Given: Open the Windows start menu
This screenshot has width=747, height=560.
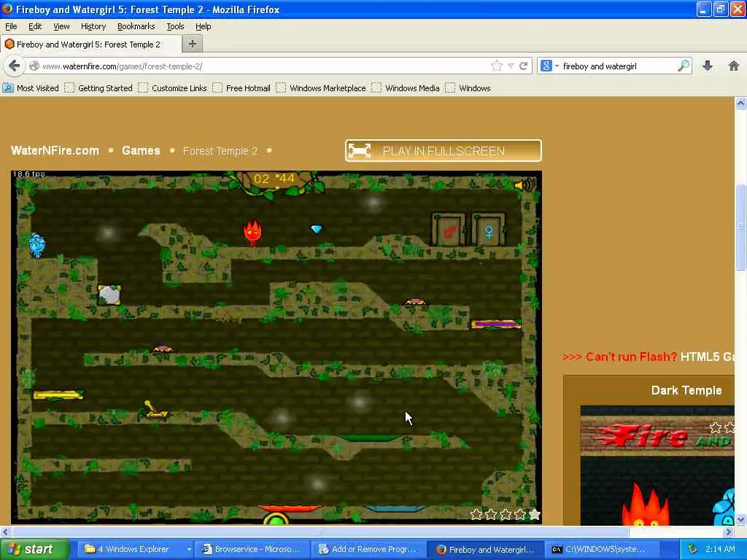Looking at the screenshot, I should (x=34, y=549).
